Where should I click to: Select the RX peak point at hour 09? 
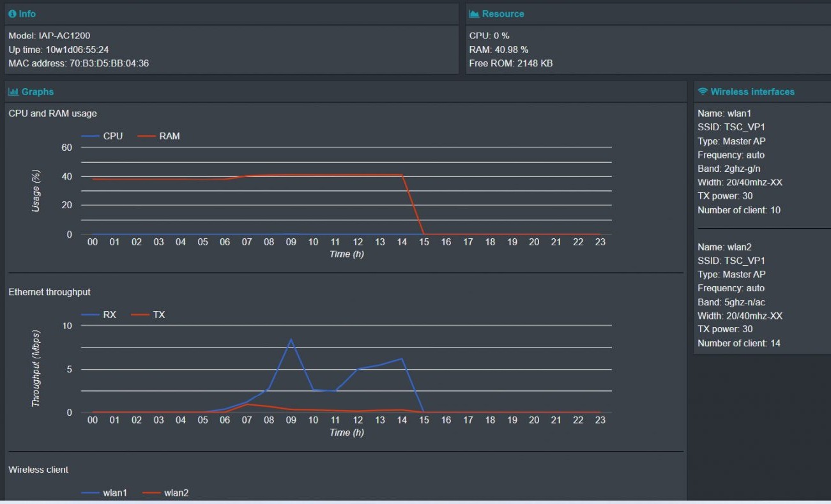pyautogui.click(x=291, y=339)
